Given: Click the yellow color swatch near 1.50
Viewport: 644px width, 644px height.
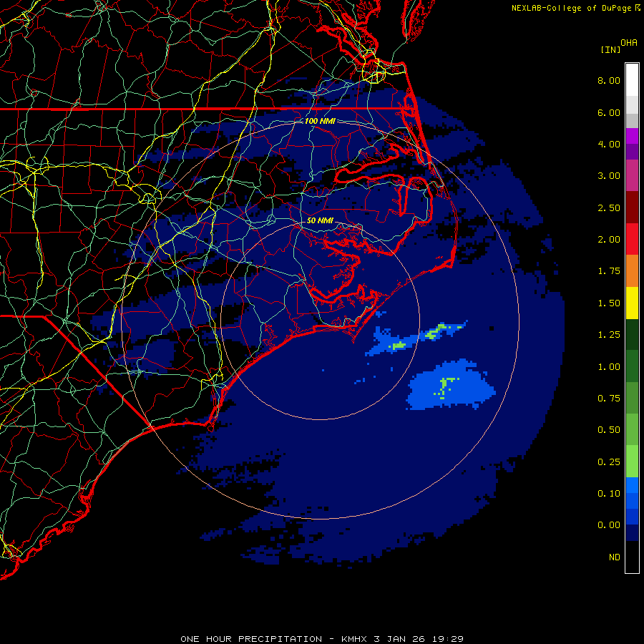Looking at the screenshot, I should click(632, 303).
